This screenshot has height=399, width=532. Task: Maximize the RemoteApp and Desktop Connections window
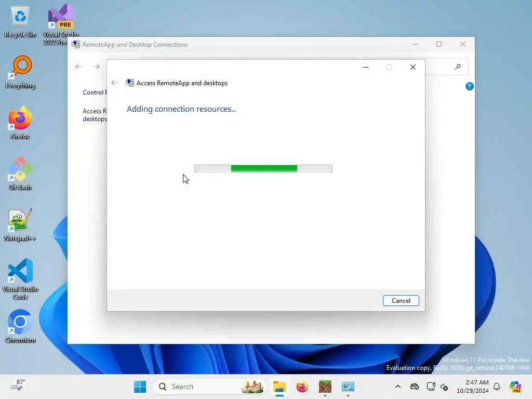[x=438, y=44]
